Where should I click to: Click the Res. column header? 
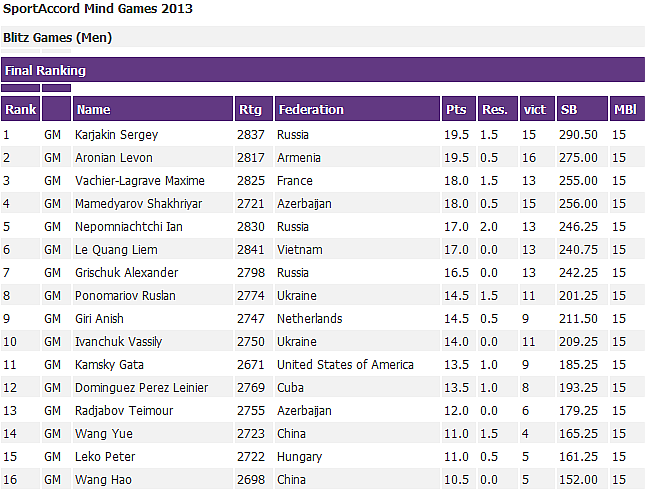(494, 109)
